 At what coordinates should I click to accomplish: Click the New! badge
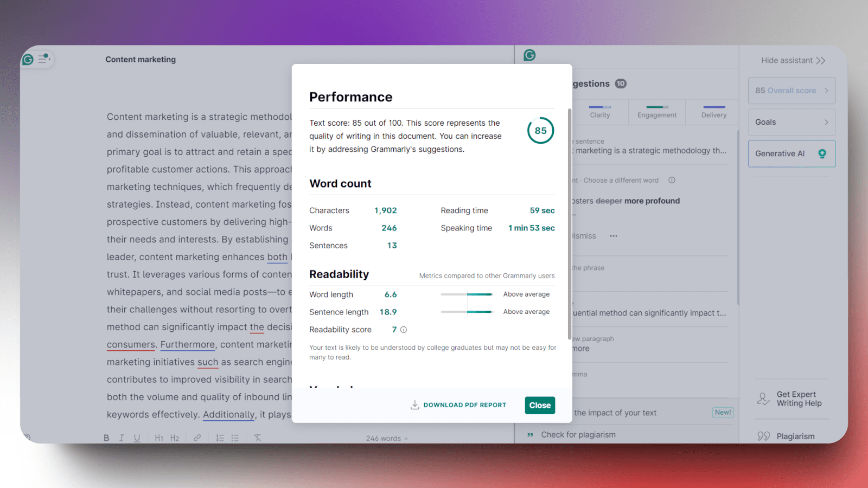tap(723, 413)
